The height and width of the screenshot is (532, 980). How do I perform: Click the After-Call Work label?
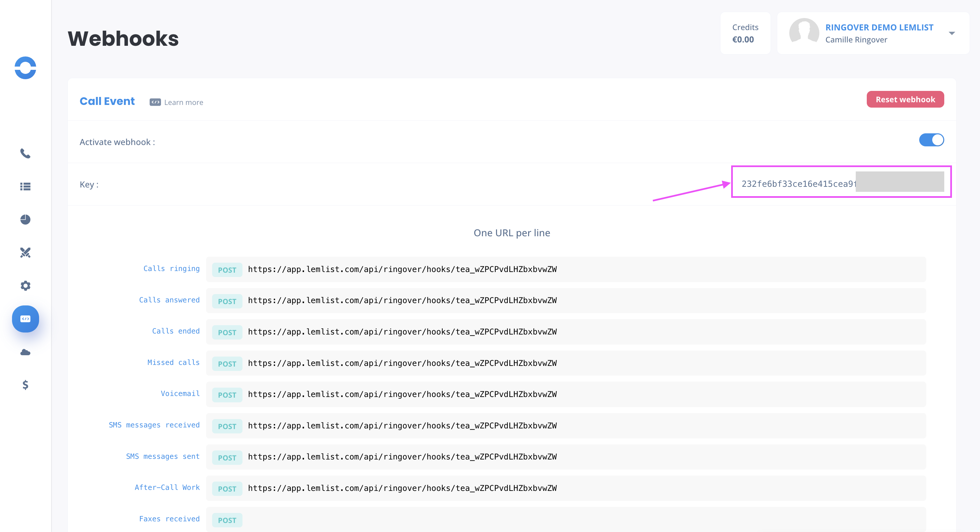(167, 488)
